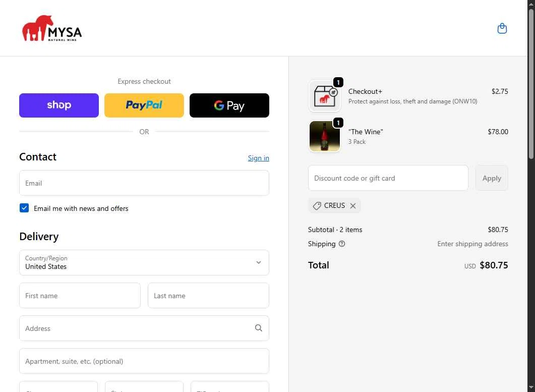Select the $2.75 Checkout+ price
This screenshot has height=392, width=535.
(500, 91)
